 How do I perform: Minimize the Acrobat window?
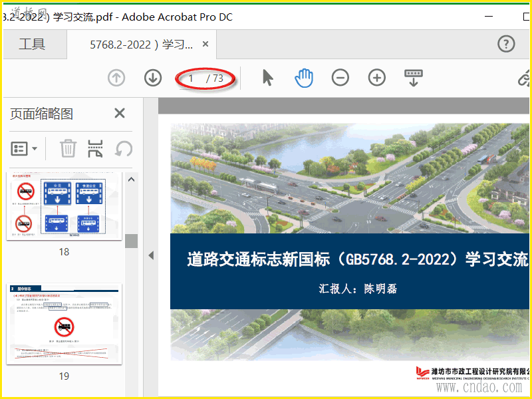(x=489, y=16)
